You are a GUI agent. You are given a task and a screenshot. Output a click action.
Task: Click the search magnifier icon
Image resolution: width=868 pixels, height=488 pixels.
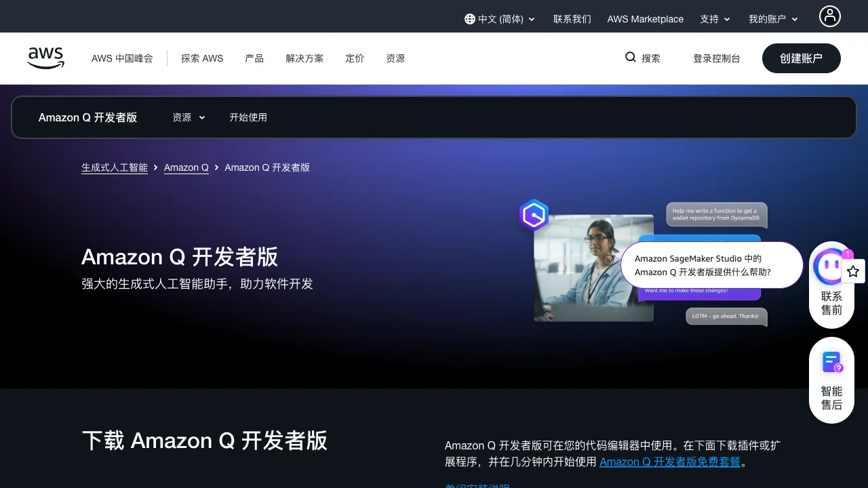click(x=631, y=57)
